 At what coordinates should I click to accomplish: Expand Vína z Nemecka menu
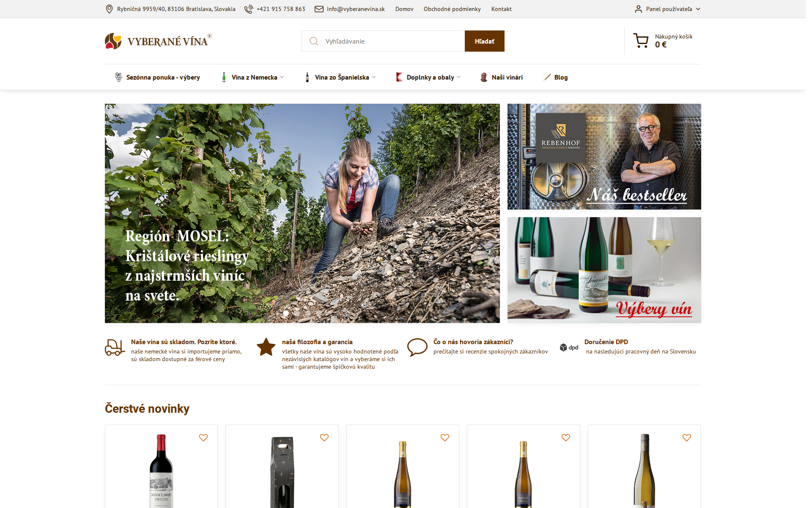click(253, 77)
